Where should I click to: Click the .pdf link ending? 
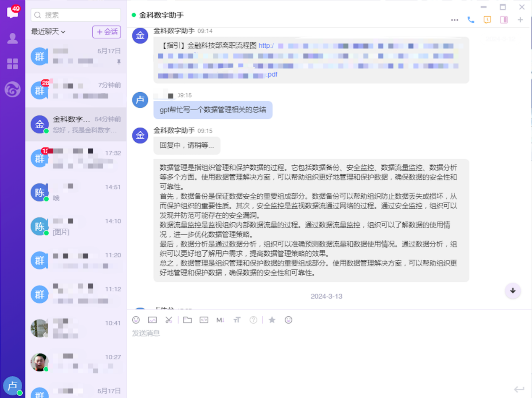pos(272,75)
